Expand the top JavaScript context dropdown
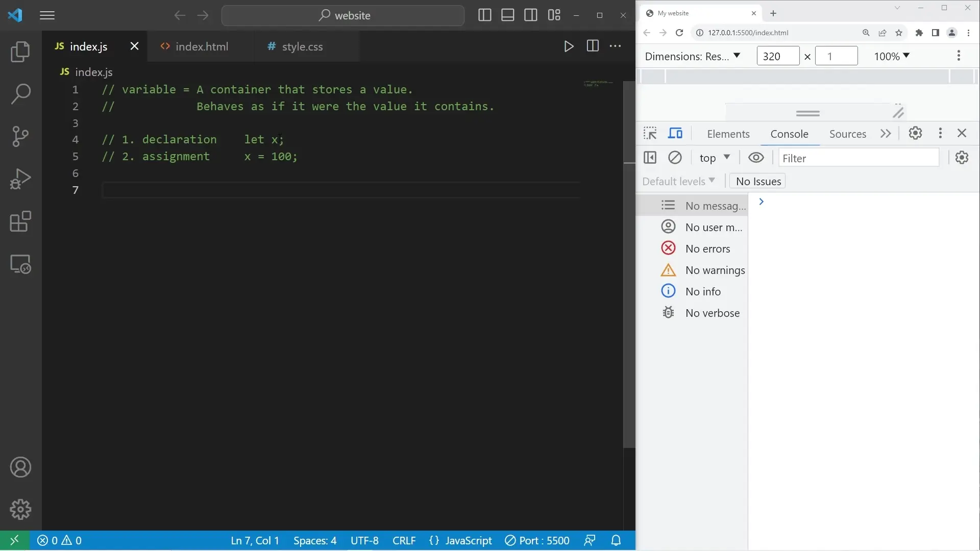The width and height of the screenshot is (980, 551). coord(715,158)
